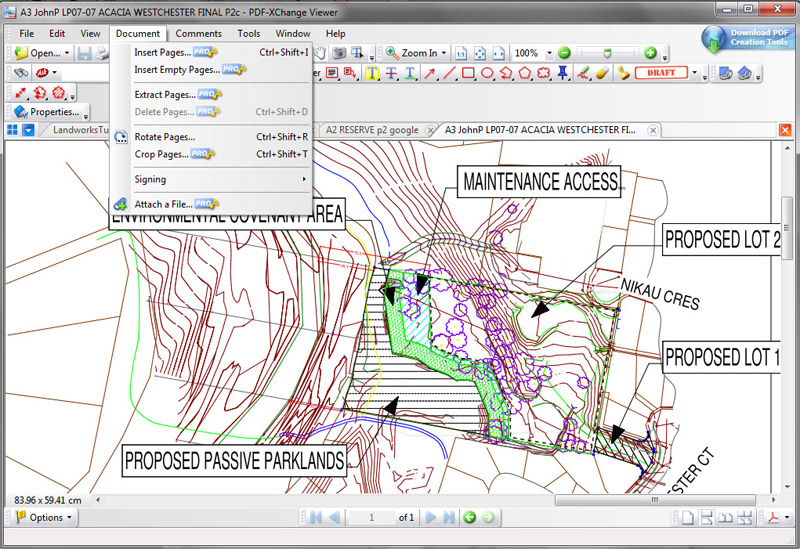Select the Hand tool
The height and width of the screenshot is (549, 800).
click(322, 53)
